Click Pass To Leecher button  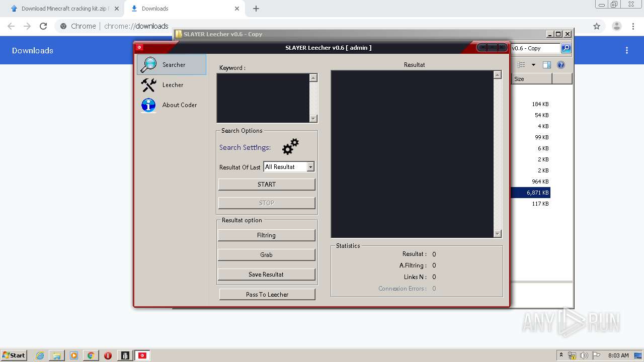(x=267, y=295)
